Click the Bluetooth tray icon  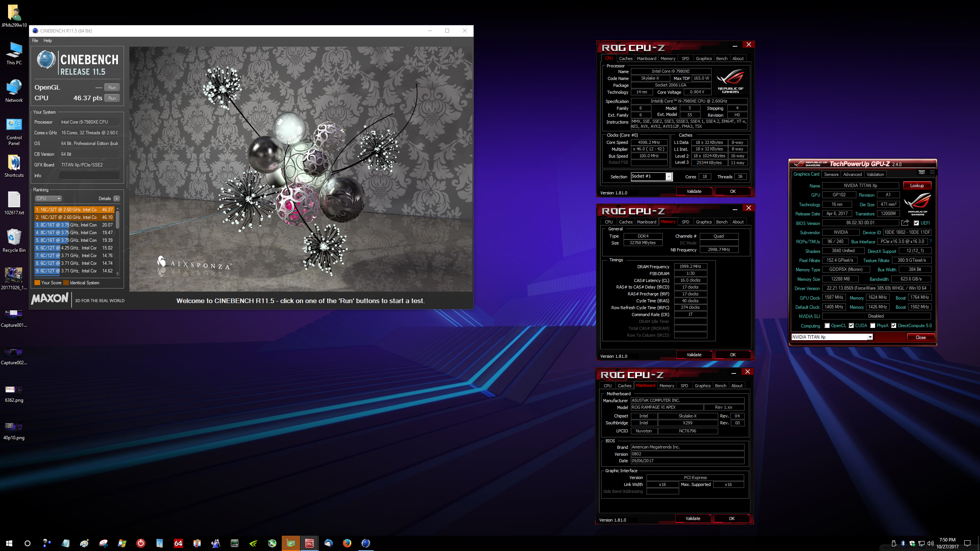click(x=903, y=543)
